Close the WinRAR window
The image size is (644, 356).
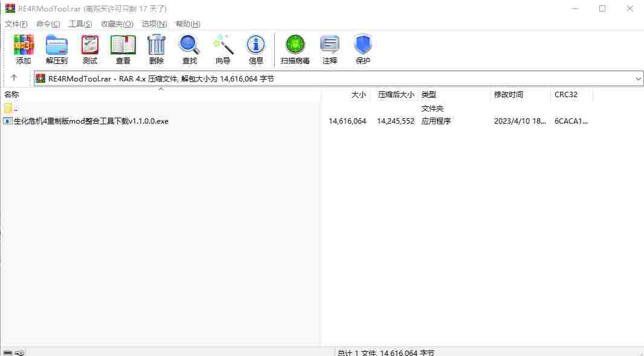630,8
